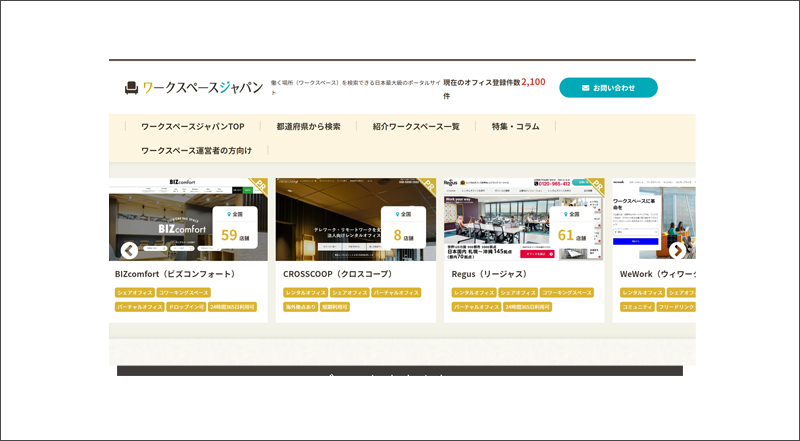This screenshot has width=800, height=441.
Task: Open ワークスペース運営者の方向け menu item
Action: pos(196,150)
